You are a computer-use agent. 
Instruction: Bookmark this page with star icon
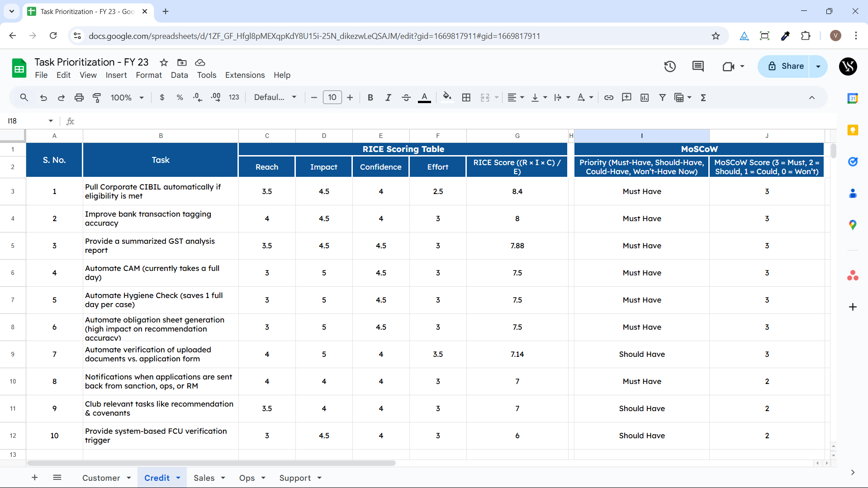tap(716, 36)
